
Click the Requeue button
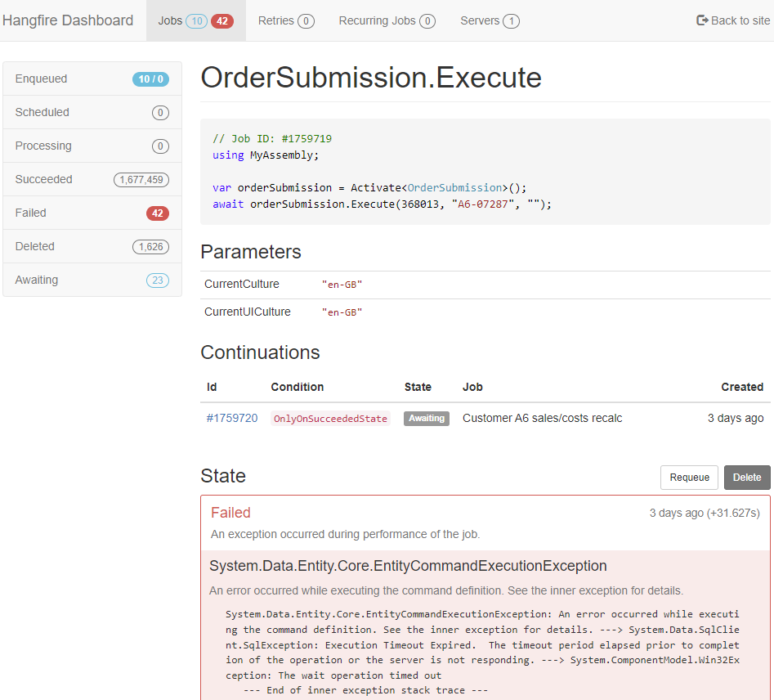click(689, 478)
